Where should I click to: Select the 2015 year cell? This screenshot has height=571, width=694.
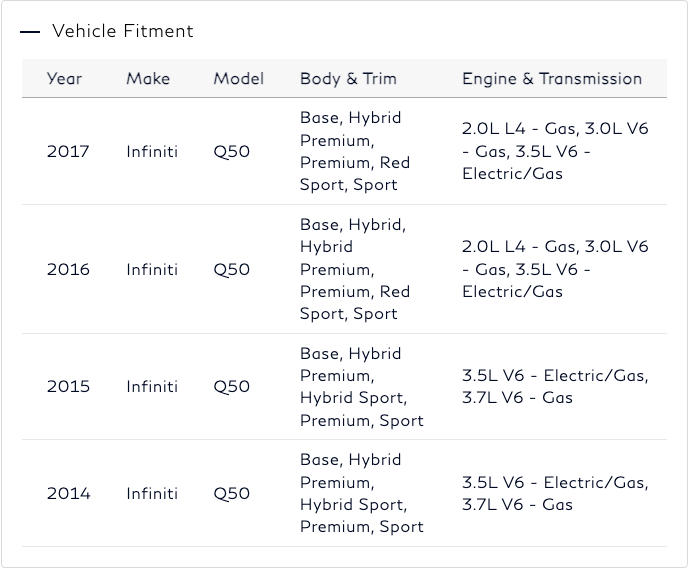68,387
